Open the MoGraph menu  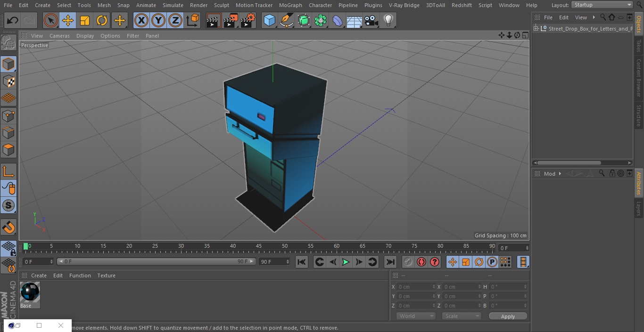290,5
